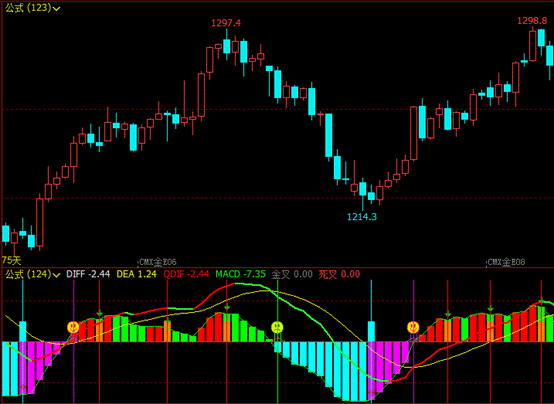Click the green down arrow above the MACD peak
This screenshot has height=404, width=554.
[x=227, y=308]
